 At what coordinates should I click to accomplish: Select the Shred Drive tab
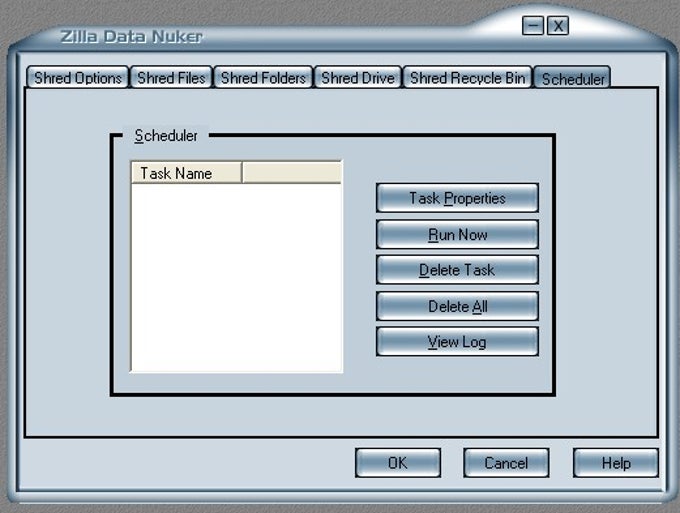(x=358, y=78)
